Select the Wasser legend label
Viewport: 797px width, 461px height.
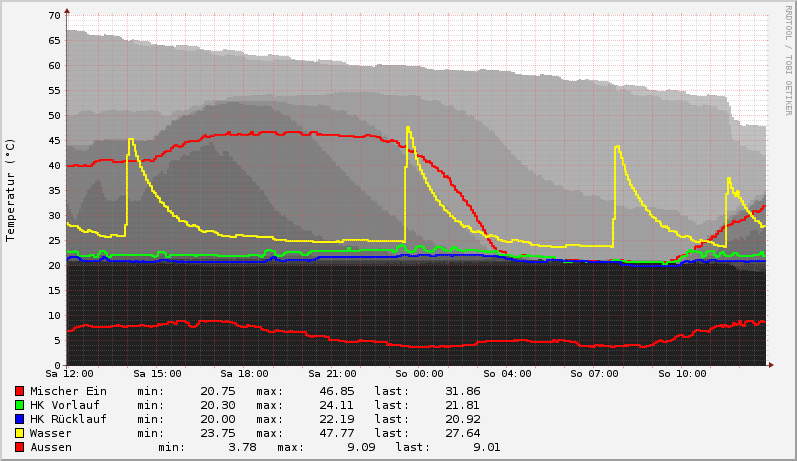(51, 433)
